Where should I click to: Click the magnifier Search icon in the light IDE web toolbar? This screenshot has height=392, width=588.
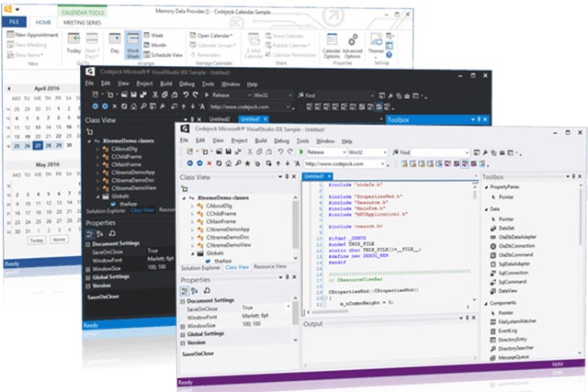(238, 163)
